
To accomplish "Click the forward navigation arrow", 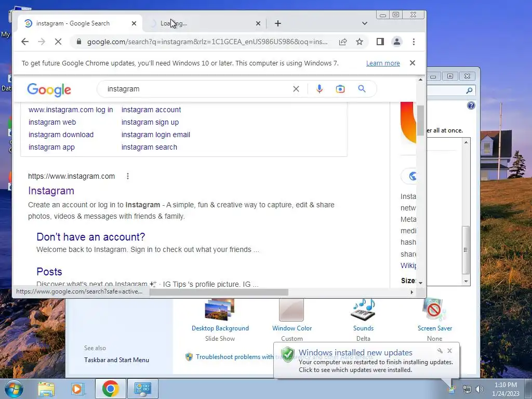I will [x=42, y=42].
